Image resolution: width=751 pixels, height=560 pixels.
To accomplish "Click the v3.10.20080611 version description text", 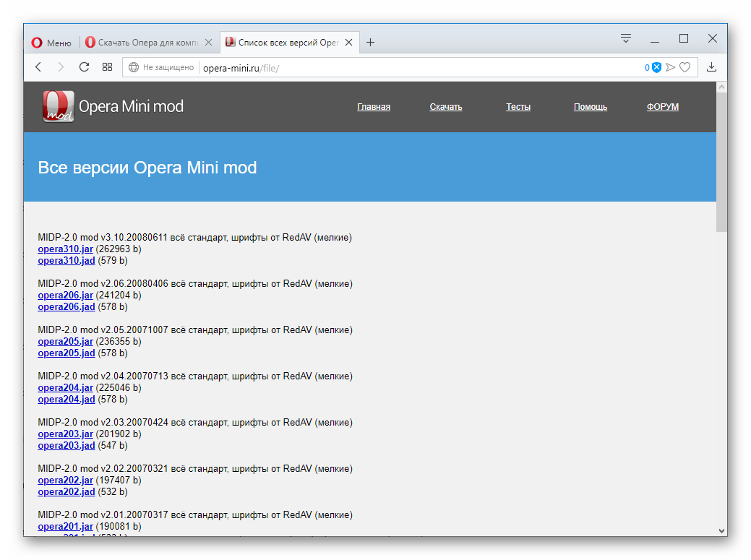I will pyautogui.click(x=195, y=238).
